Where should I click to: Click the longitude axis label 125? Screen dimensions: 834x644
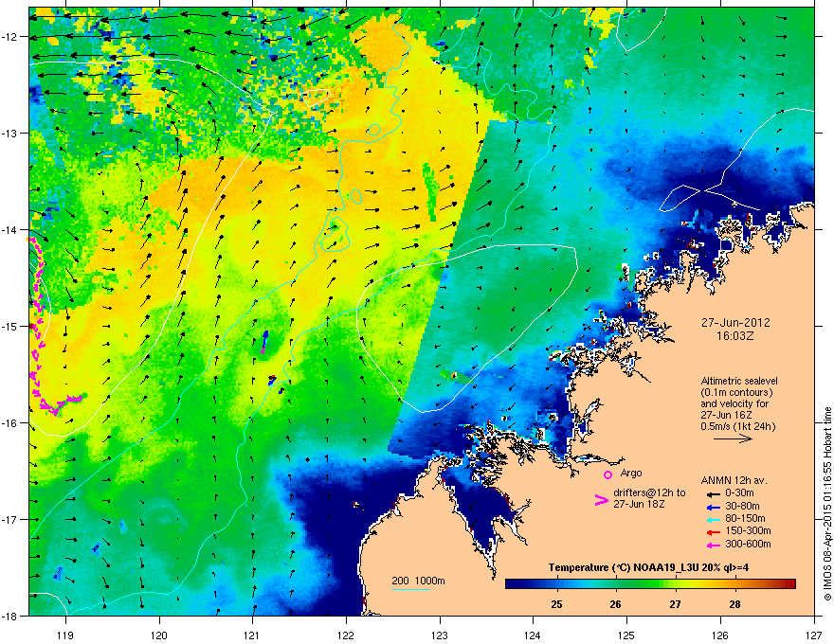626,635
